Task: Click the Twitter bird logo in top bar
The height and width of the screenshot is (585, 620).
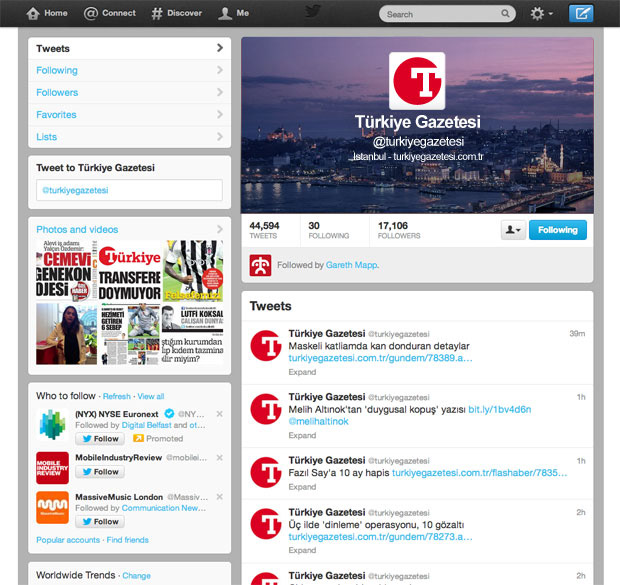Action: click(x=312, y=11)
